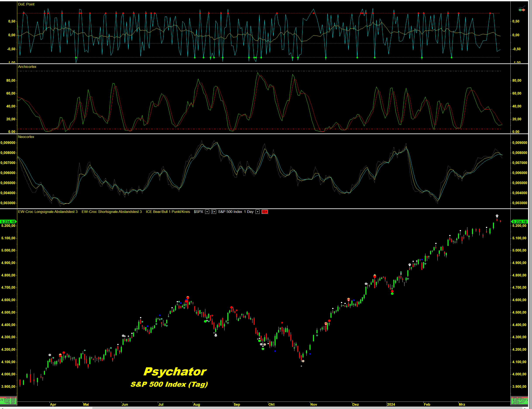
Task: Click the gray signal dot above the last candle
Action: click(x=497, y=216)
